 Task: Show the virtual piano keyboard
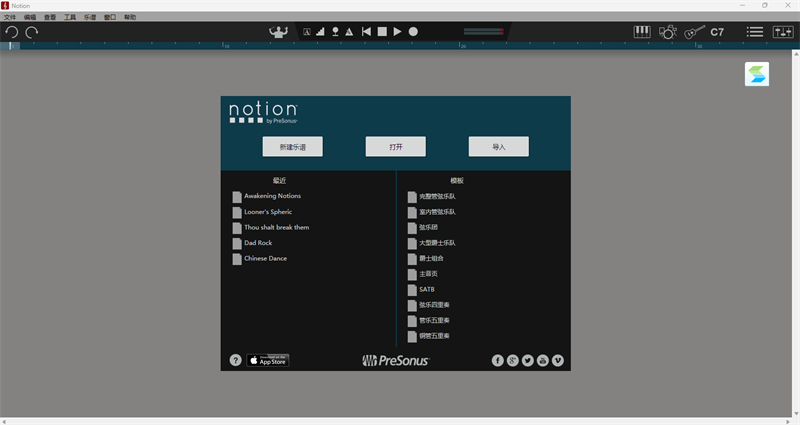tap(642, 32)
